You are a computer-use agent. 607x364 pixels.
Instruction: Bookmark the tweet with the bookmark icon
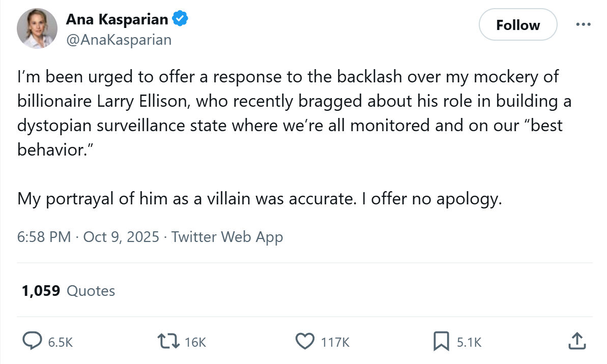click(441, 341)
